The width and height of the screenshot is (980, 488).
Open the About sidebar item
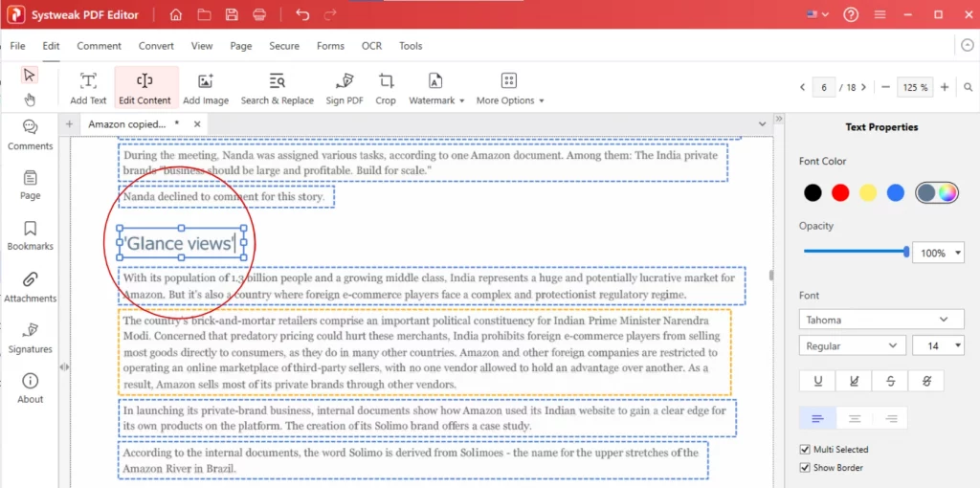click(x=30, y=388)
